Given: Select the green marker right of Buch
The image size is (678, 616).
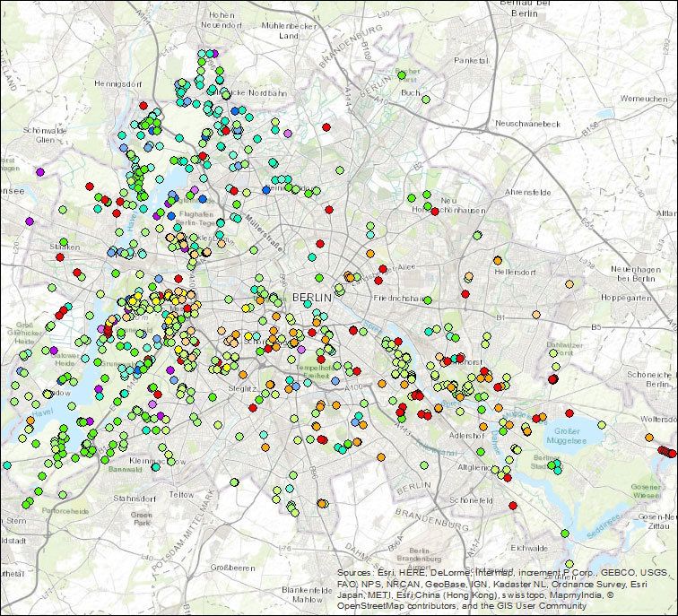Looking at the screenshot, I should point(426,100).
